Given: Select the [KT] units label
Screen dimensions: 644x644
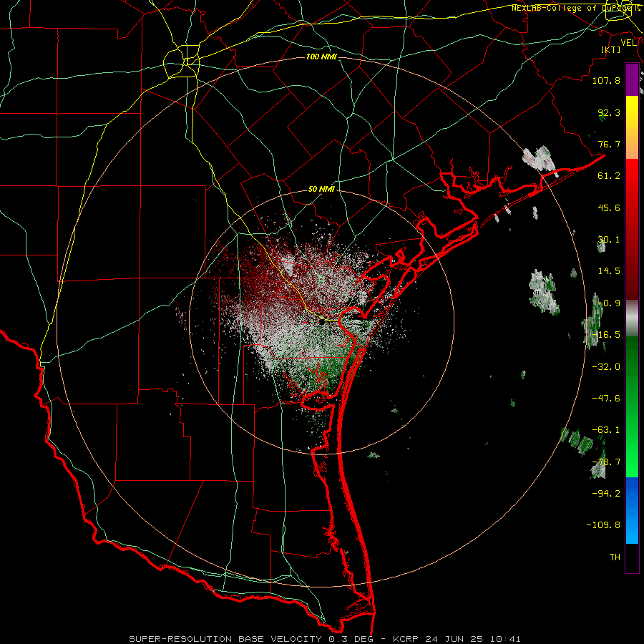Looking at the screenshot, I should point(611,49).
